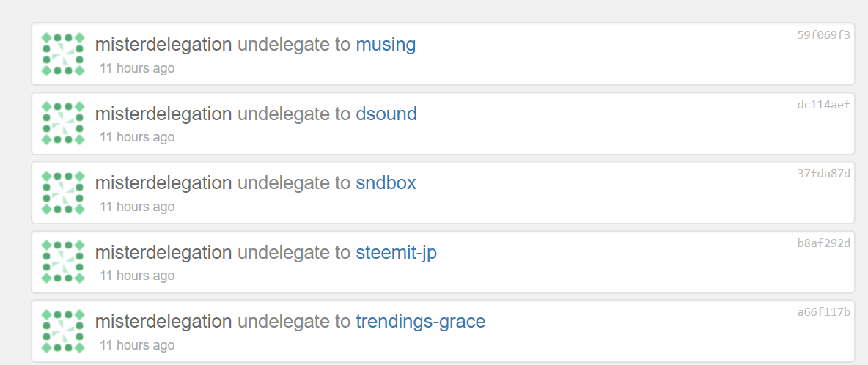
Task: Open transaction hash dc114aef
Action: pyautogui.click(x=823, y=104)
